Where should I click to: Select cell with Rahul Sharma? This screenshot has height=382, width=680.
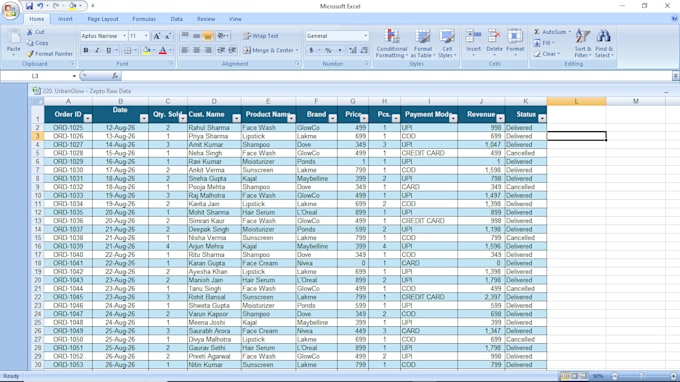click(x=214, y=128)
